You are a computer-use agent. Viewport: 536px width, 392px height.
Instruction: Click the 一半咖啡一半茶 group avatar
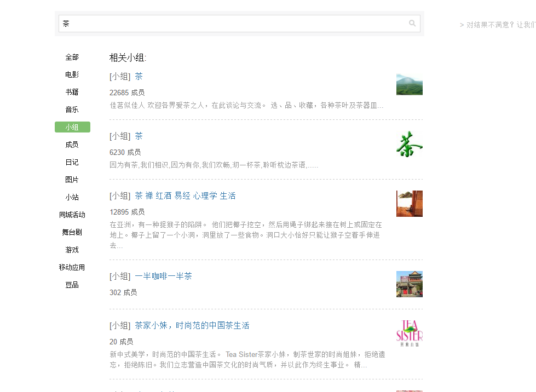pyautogui.click(x=409, y=284)
